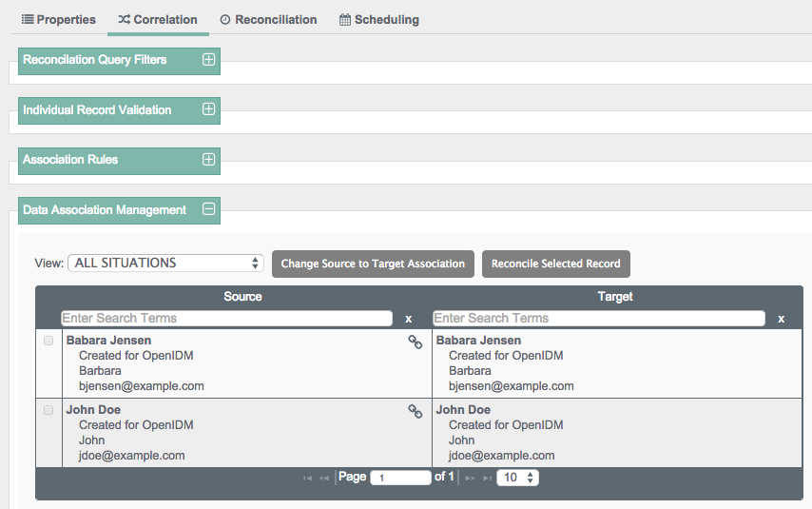Viewport: 812px width, 509px height.
Task: Click the Properties list icon
Action: coord(28,20)
